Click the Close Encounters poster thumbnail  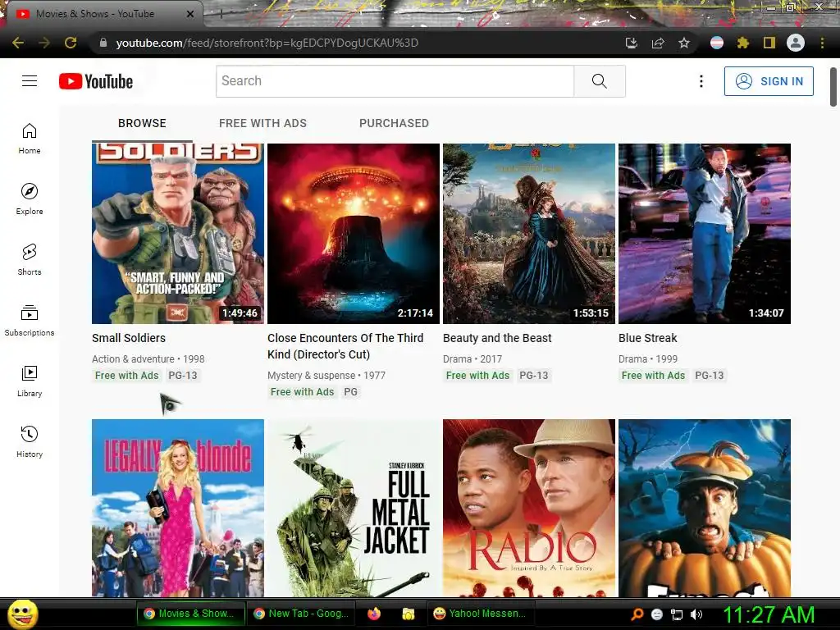354,234
